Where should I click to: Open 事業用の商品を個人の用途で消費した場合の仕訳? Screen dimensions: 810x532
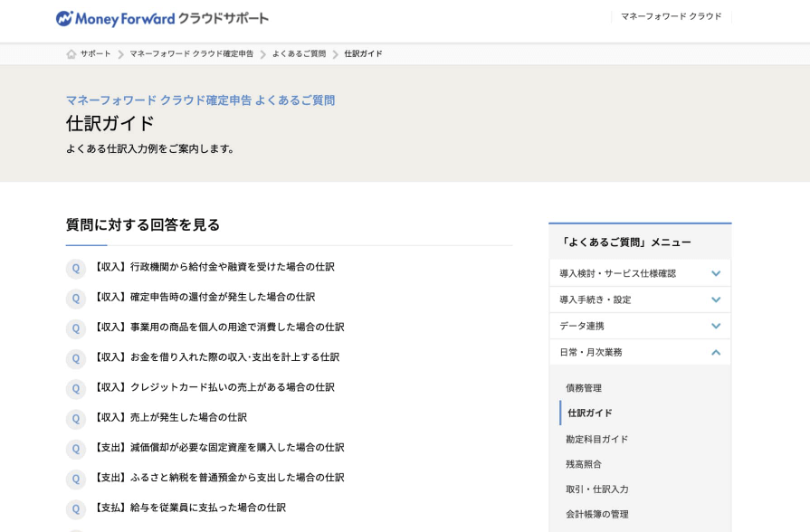(219, 327)
